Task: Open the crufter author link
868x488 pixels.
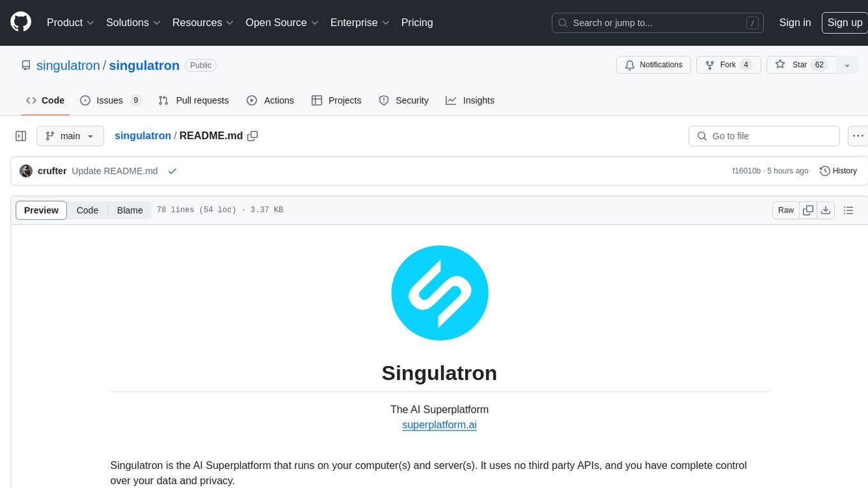Action: [52, 171]
